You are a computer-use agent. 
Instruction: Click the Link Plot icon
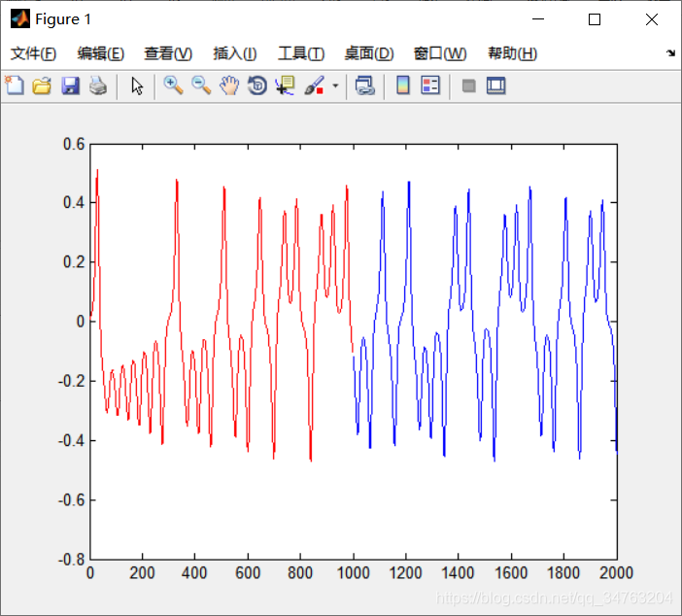364,86
